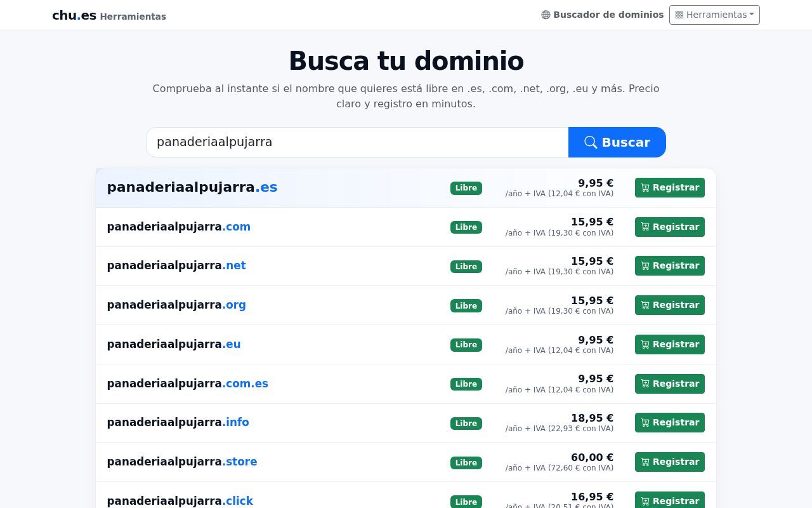Click the grid icon in Herramientas button

coord(679,15)
